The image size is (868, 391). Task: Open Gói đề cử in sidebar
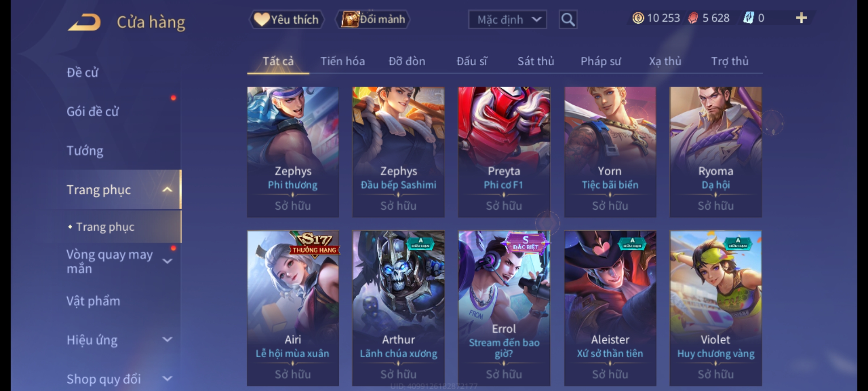tap(93, 112)
